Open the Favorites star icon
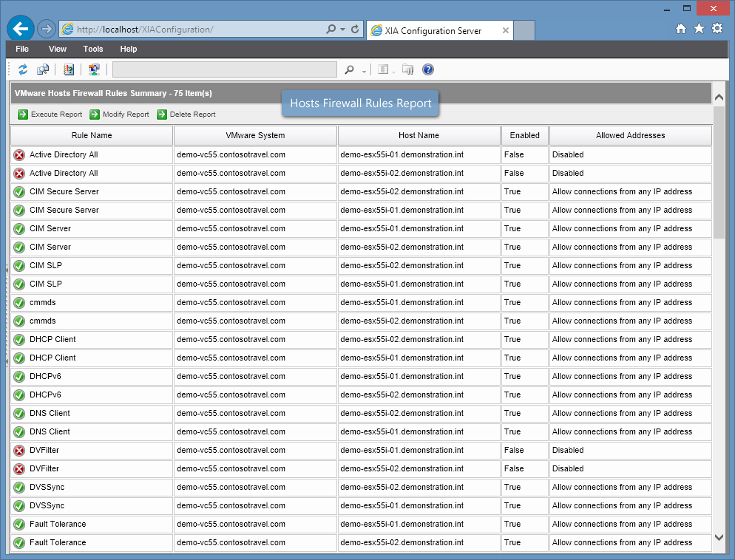Viewport: 735px width, 560px height. pos(699,29)
